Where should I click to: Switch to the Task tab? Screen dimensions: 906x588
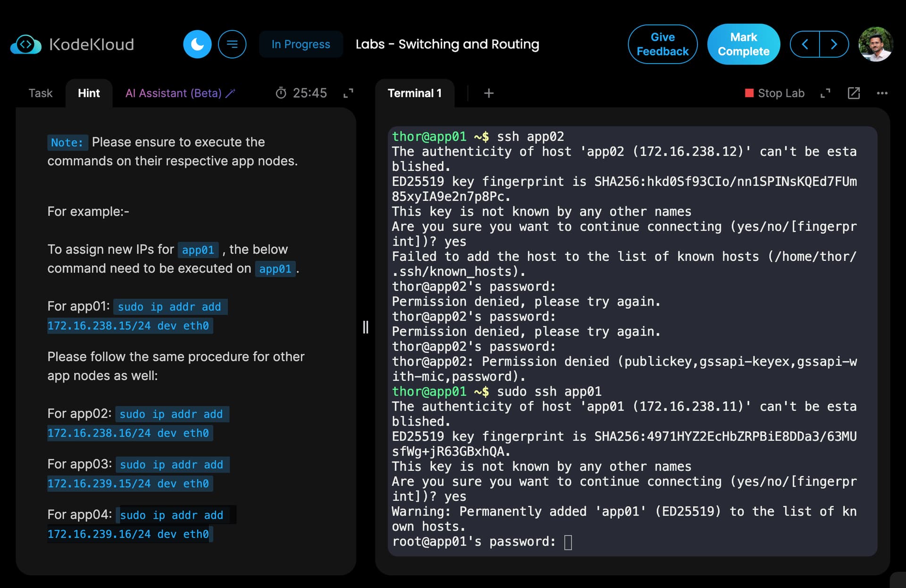click(x=41, y=93)
